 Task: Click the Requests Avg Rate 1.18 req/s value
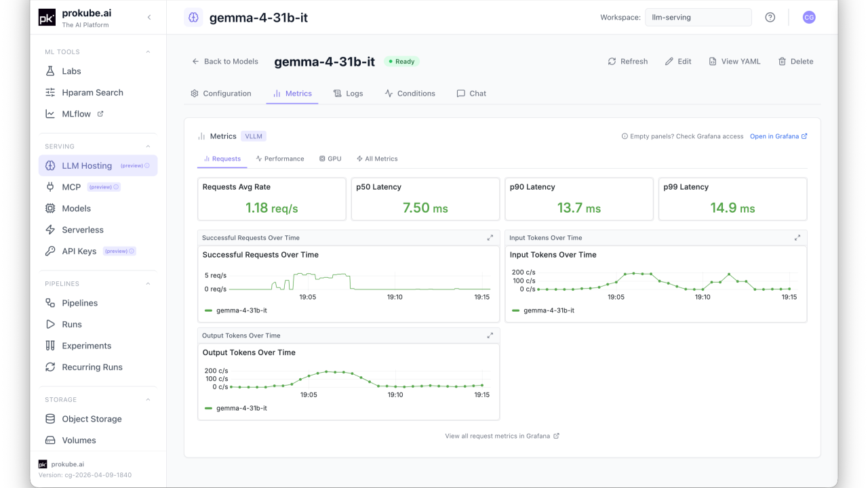coord(272,208)
